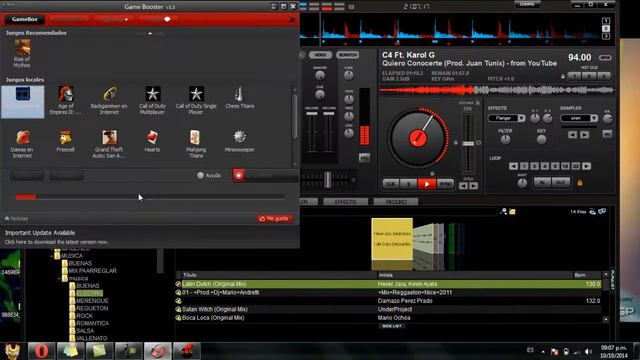Open the Rise of Mythos recommended game
The width and height of the screenshot is (640, 360).
22,53
